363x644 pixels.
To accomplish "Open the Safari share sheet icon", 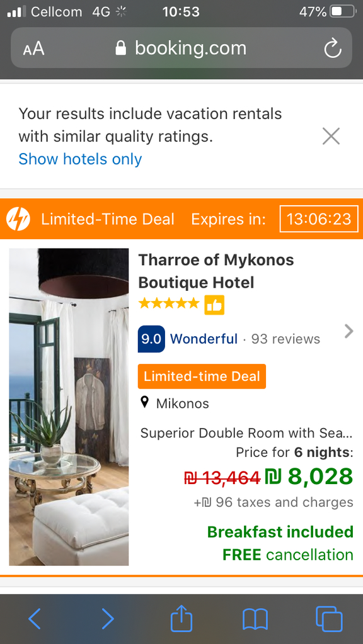I will click(x=181, y=618).
